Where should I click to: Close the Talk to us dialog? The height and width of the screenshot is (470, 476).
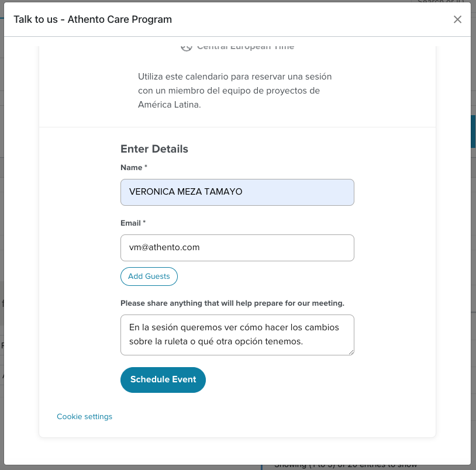tap(457, 19)
